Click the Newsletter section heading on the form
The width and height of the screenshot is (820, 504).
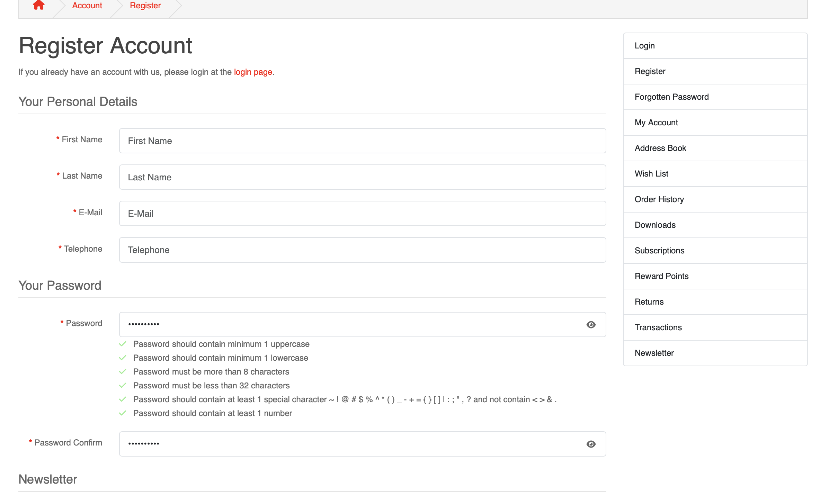pyautogui.click(x=48, y=479)
